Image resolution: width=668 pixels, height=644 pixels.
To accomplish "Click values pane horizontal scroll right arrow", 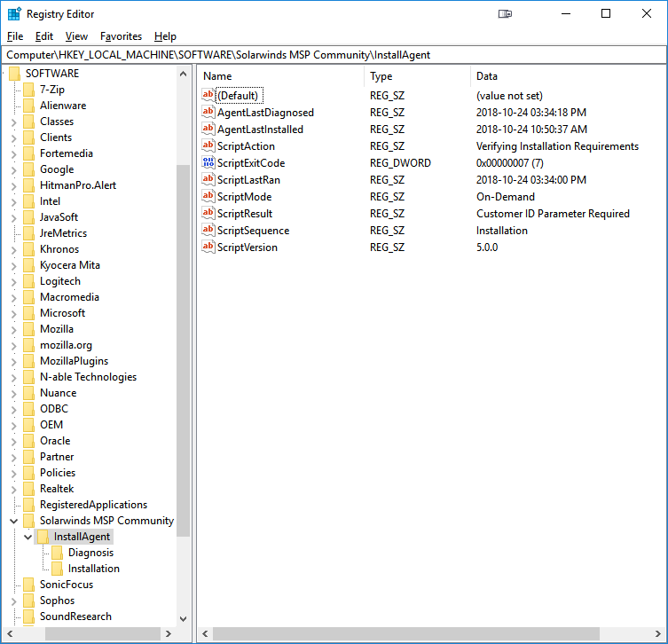I will coord(657,633).
